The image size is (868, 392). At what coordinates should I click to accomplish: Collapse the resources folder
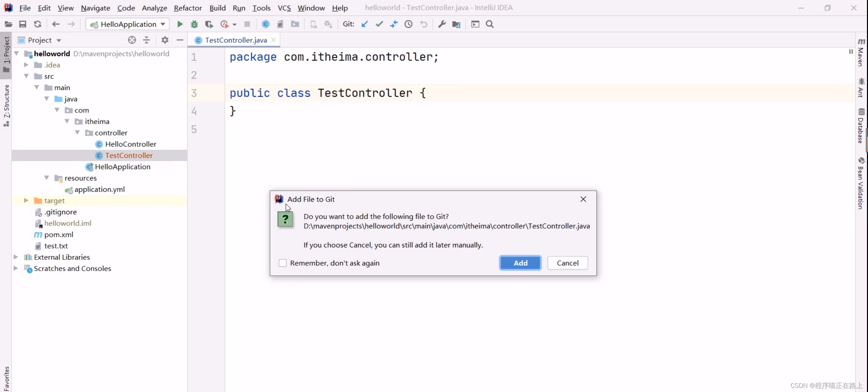point(47,178)
